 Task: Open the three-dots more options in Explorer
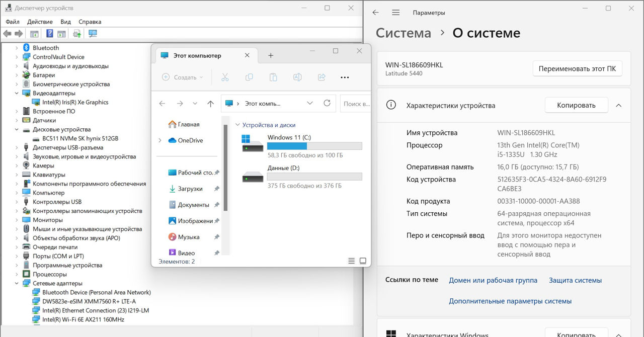coord(345,77)
